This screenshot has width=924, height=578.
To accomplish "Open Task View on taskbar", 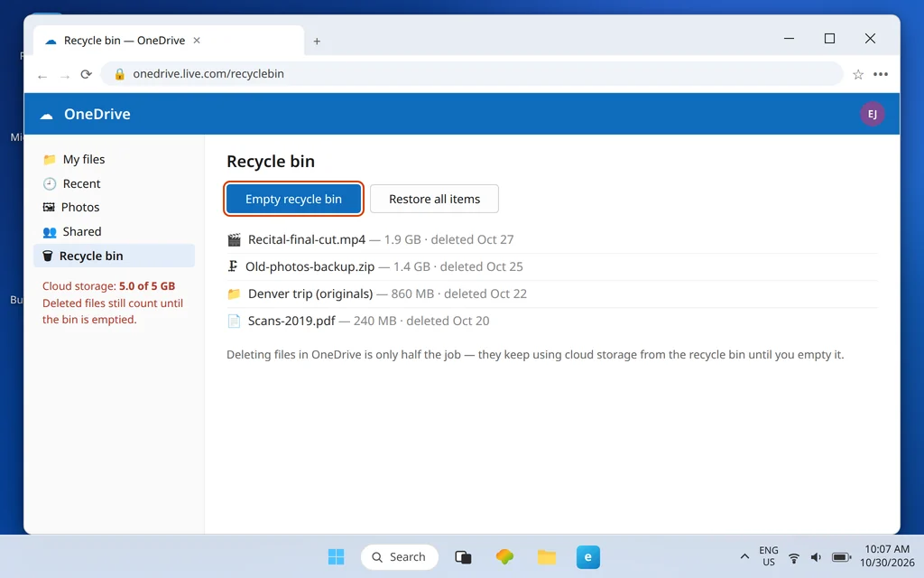I will coord(463,556).
